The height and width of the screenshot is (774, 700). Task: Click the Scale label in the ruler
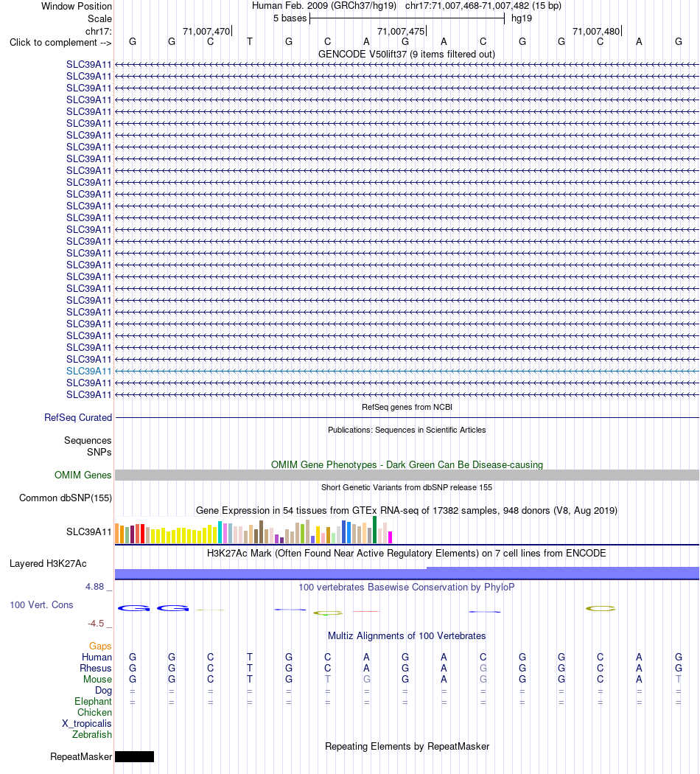[x=99, y=18]
